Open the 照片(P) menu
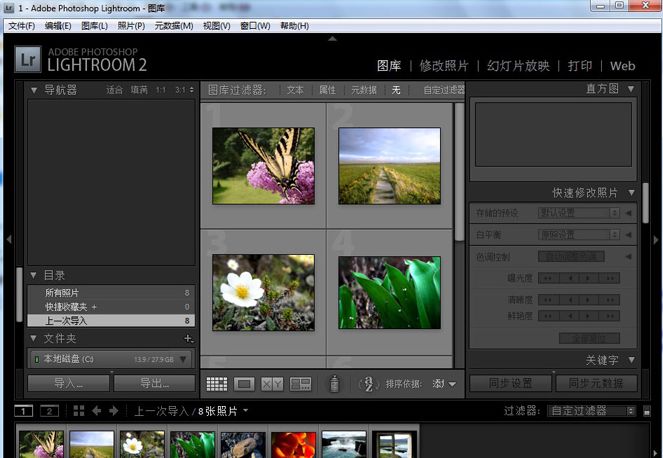 [x=131, y=26]
